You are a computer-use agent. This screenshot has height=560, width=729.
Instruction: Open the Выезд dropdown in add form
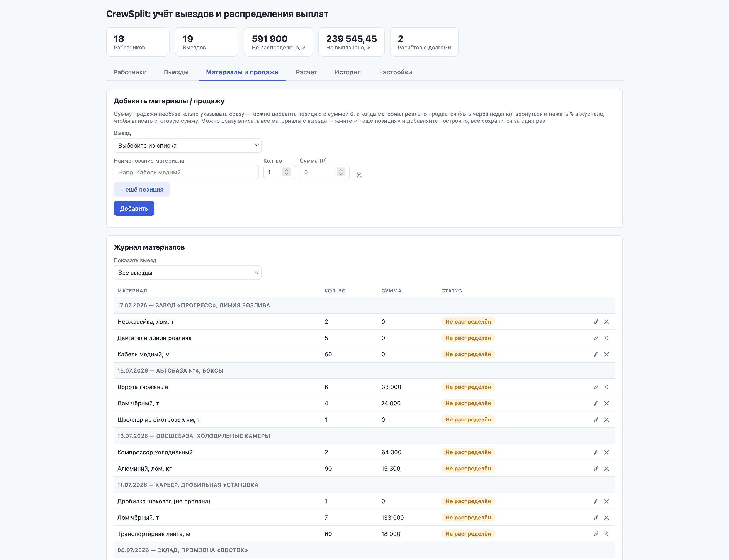pos(188,145)
